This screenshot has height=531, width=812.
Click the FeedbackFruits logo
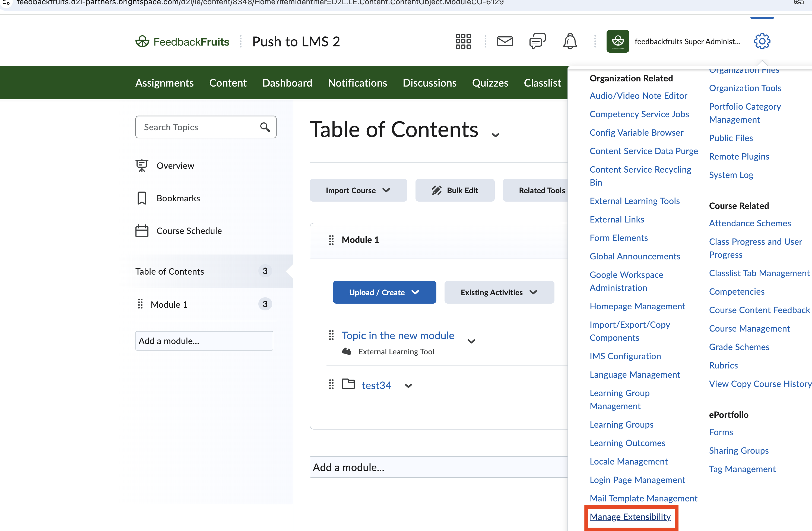[x=183, y=42]
